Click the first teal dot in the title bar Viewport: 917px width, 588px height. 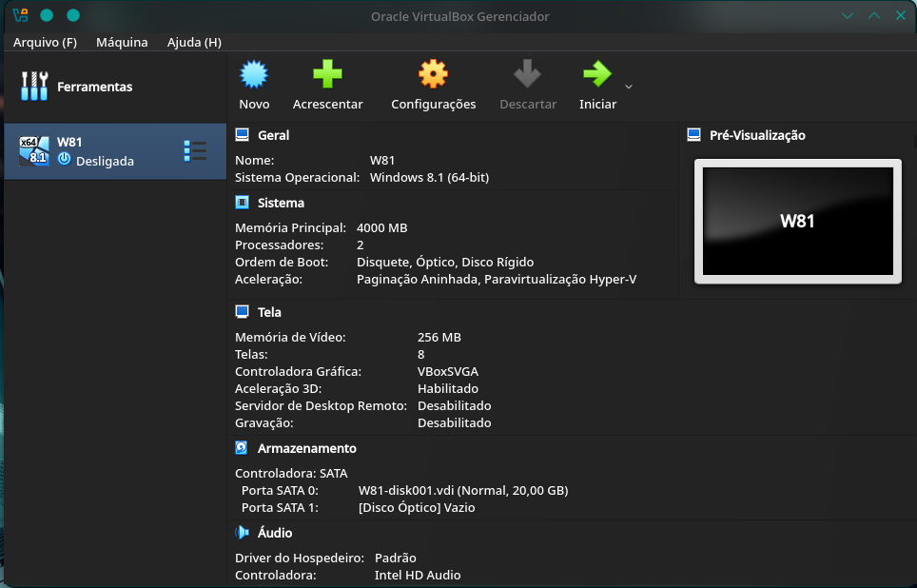[47, 15]
